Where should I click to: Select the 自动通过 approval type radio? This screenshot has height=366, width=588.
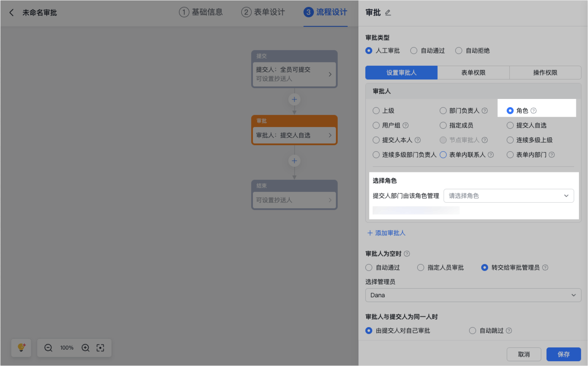pyautogui.click(x=414, y=51)
